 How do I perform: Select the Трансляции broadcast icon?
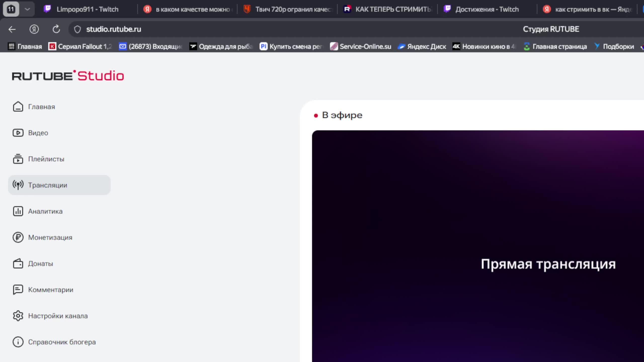click(18, 185)
